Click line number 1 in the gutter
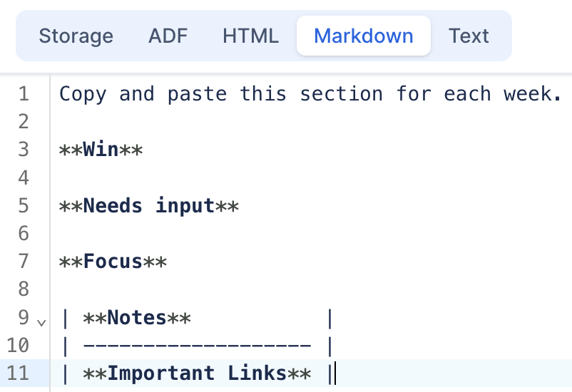 24,93
